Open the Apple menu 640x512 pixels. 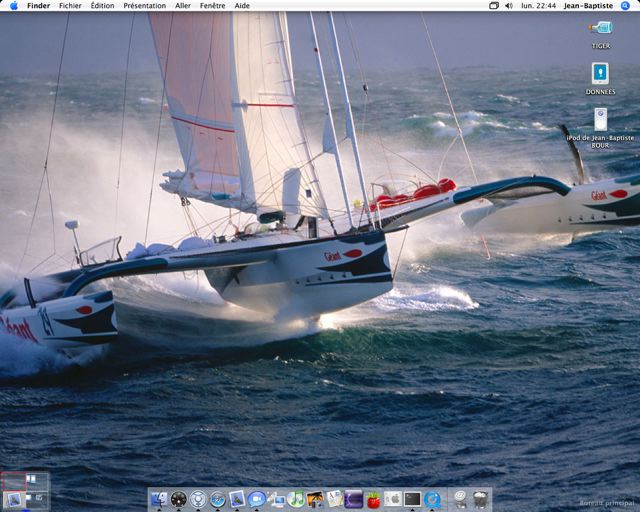click(13, 6)
